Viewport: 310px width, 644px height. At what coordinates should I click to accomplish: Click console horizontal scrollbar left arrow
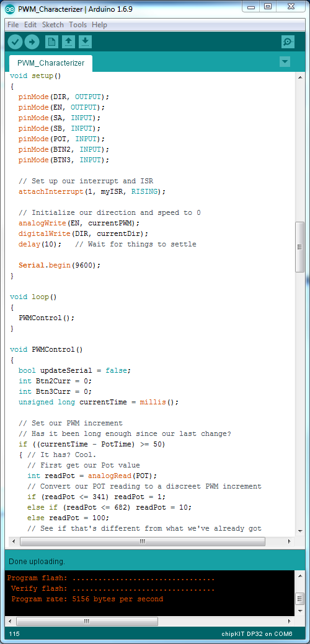[x=11, y=622]
